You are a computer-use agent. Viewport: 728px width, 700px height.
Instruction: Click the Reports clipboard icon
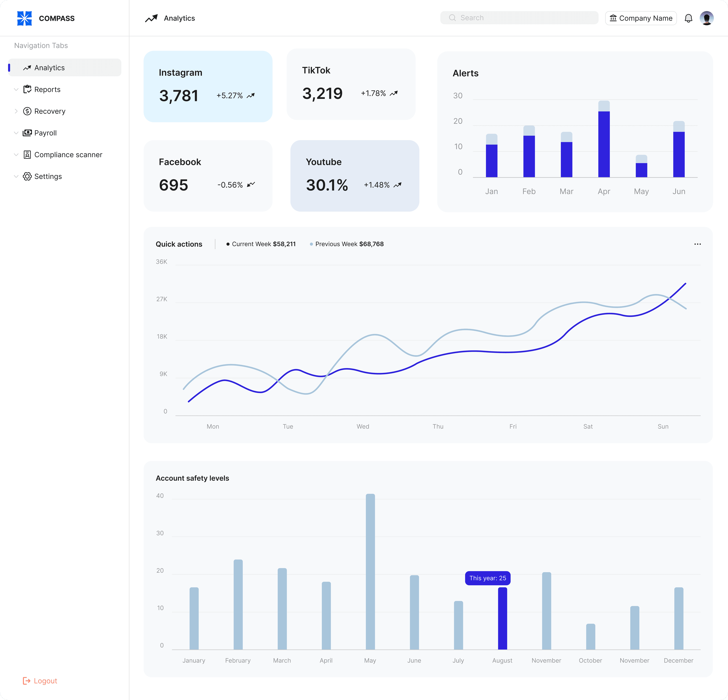(27, 89)
